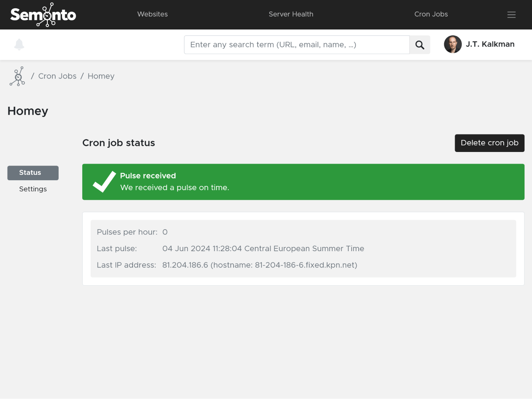
Task: Click the Homey breadcrumb link
Action: coord(101,76)
